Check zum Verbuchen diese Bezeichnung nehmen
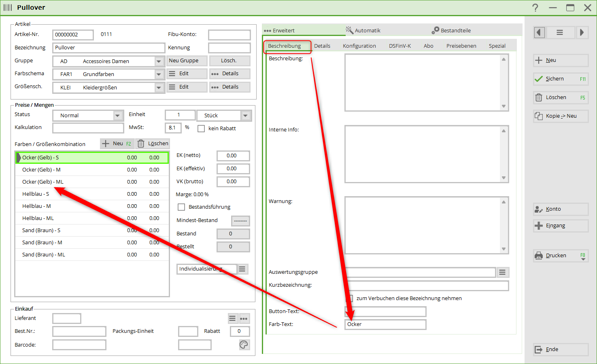The height and width of the screenshot is (364, 597). click(350, 298)
